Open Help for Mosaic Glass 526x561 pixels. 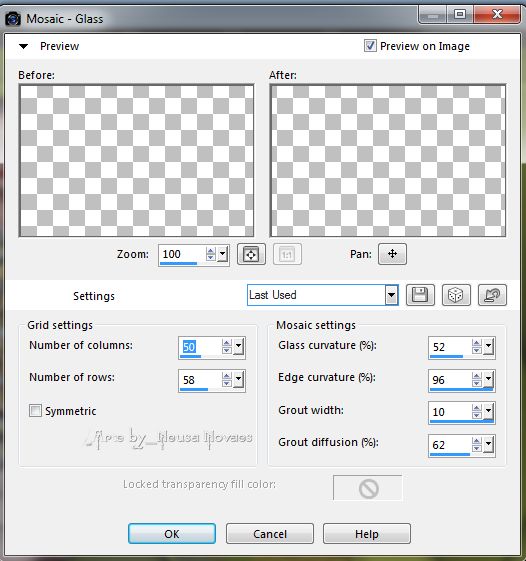tap(367, 534)
